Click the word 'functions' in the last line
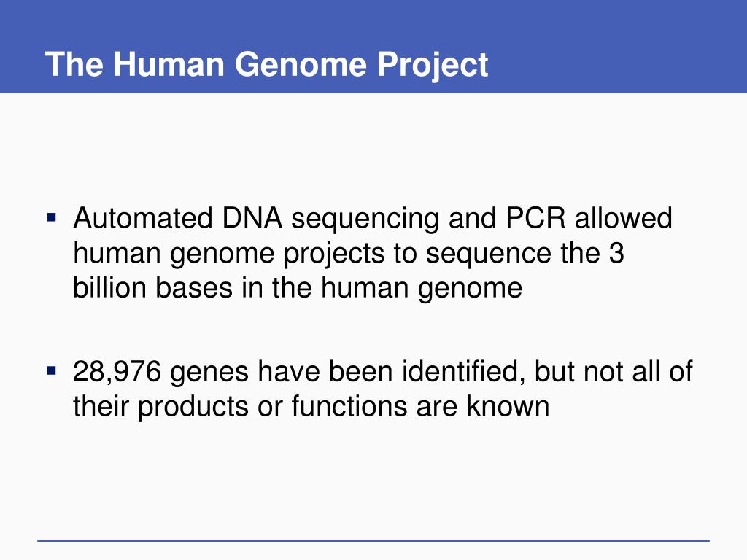 pos(349,406)
